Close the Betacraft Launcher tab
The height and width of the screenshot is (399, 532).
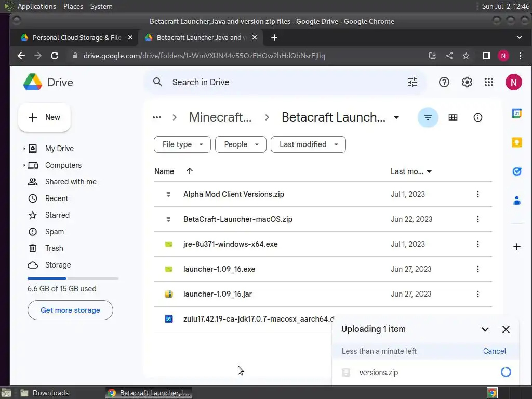[x=255, y=37]
